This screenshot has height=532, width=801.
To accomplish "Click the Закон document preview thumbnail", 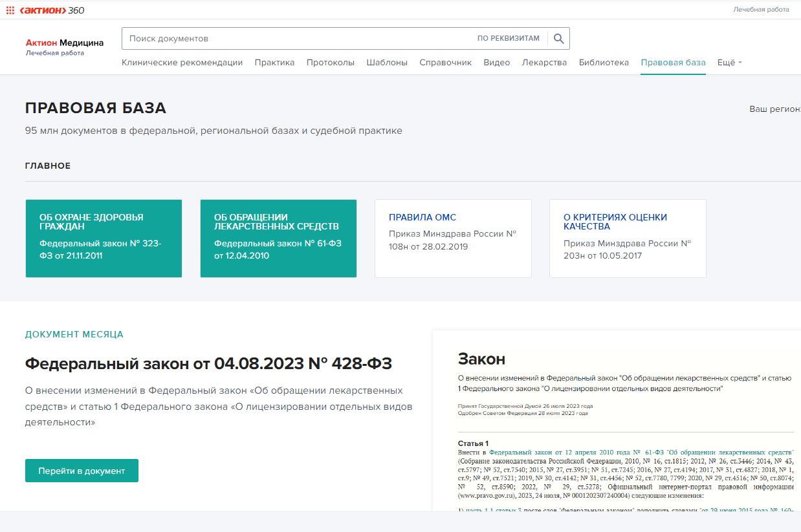I will [616, 420].
